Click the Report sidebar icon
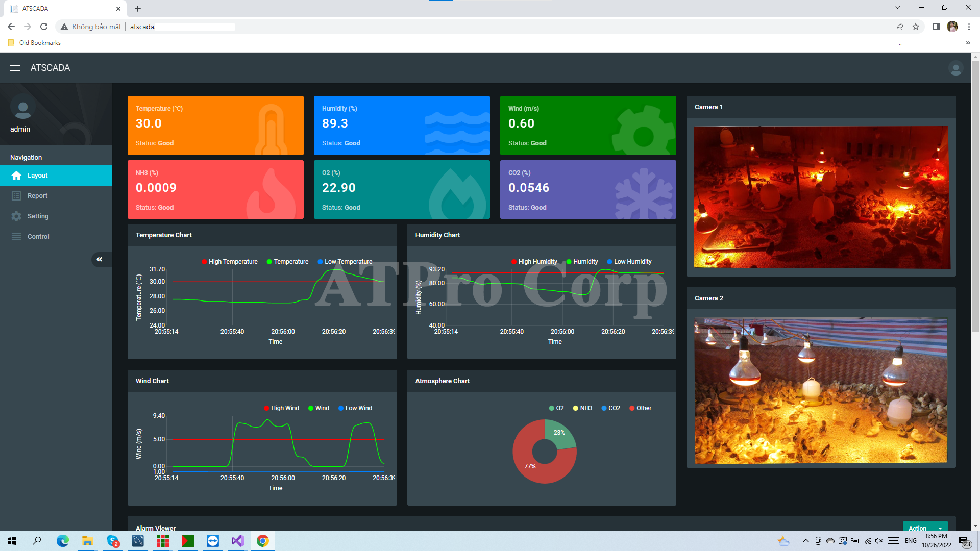980x551 pixels. pyautogui.click(x=16, y=196)
